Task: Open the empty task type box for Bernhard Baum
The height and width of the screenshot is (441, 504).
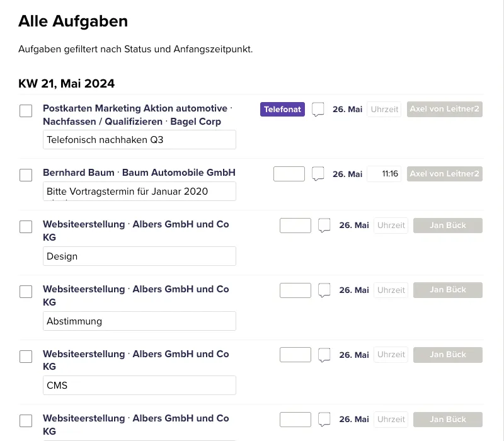Action: [289, 174]
